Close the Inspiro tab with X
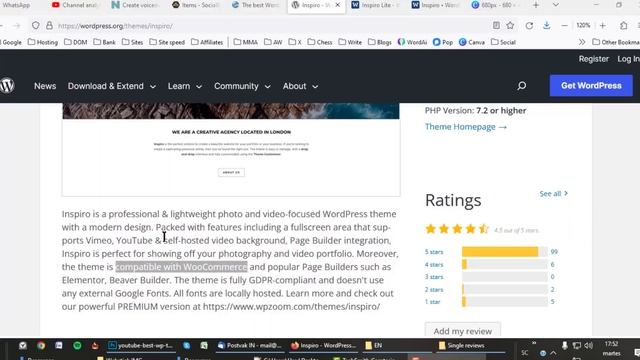This screenshot has height=360, width=640. [x=338, y=5]
